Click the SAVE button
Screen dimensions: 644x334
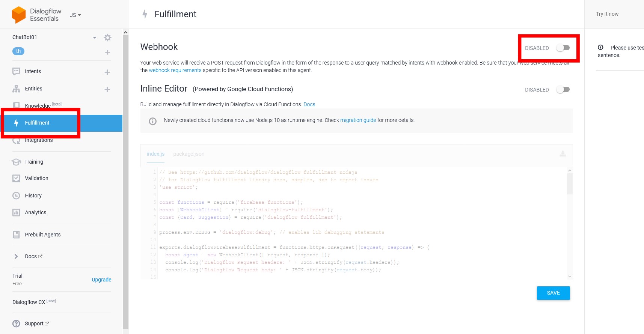(553, 293)
